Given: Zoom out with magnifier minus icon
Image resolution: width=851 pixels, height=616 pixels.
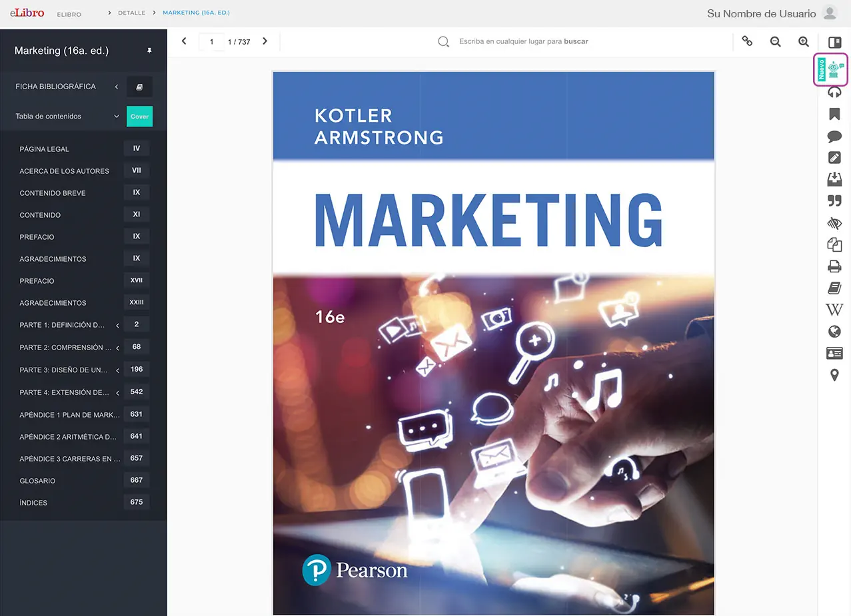Looking at the screenshot, I should (775, 41).
